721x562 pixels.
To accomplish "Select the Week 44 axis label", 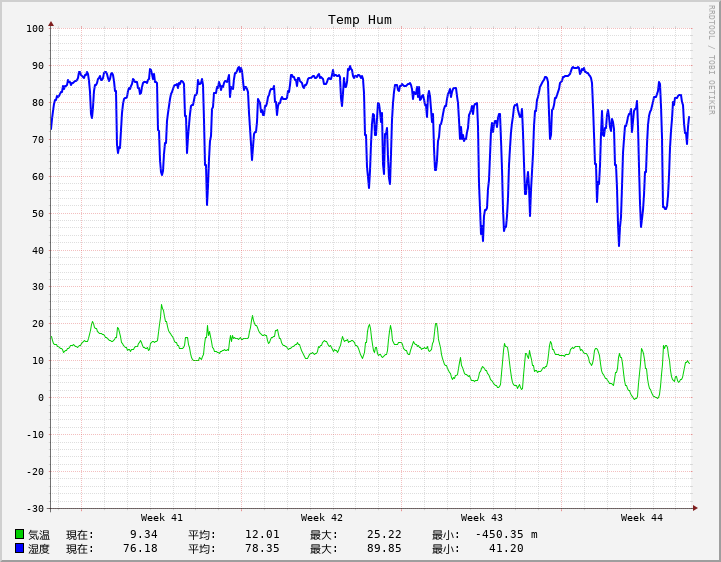I will pos(642,518).
